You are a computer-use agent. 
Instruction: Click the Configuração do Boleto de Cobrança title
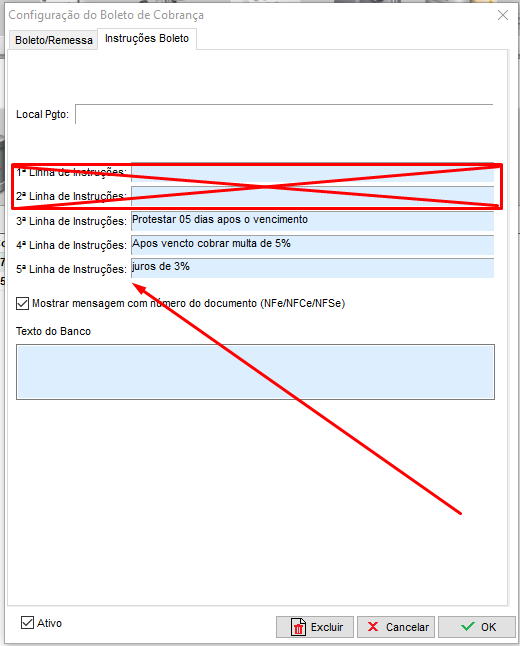pyautogui.click(x=106, y=15)
